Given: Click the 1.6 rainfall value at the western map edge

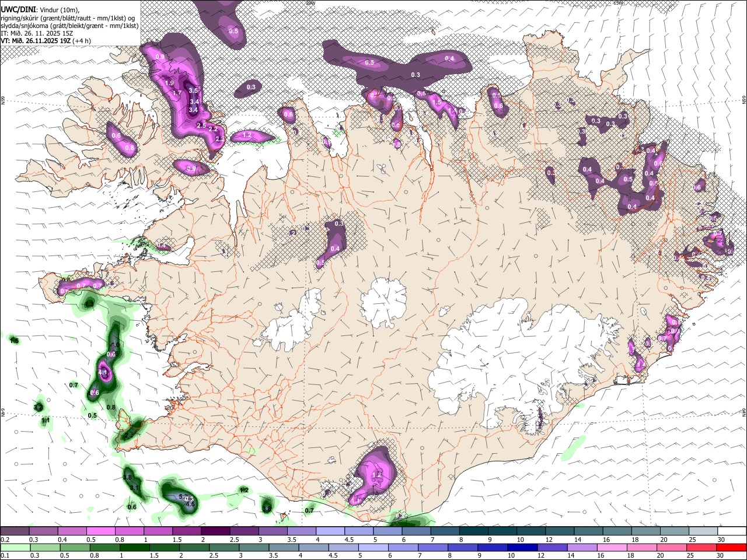Looking at the screenshot, I should 15,340.
